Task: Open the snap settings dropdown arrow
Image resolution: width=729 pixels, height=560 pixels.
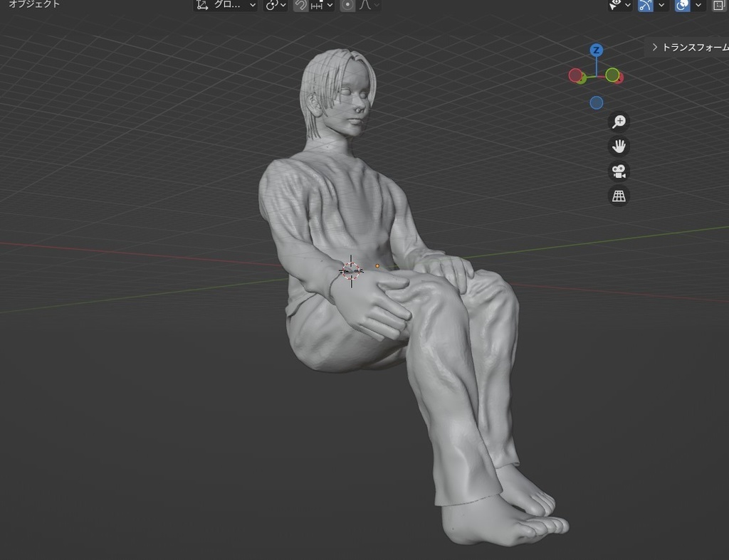Action: (x=329, y=6)
